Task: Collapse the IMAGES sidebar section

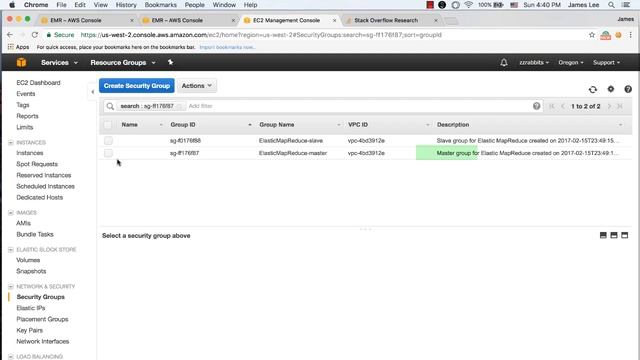Action: (x=11, y=213)
